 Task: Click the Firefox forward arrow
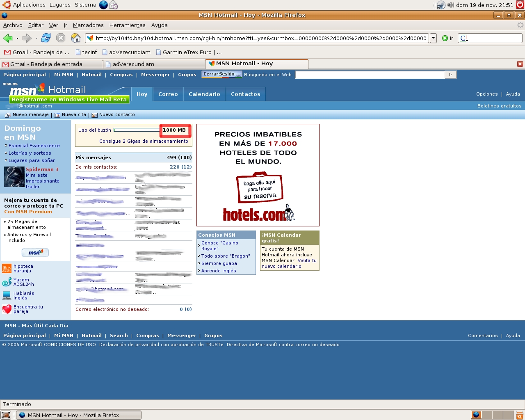[27, 38]
